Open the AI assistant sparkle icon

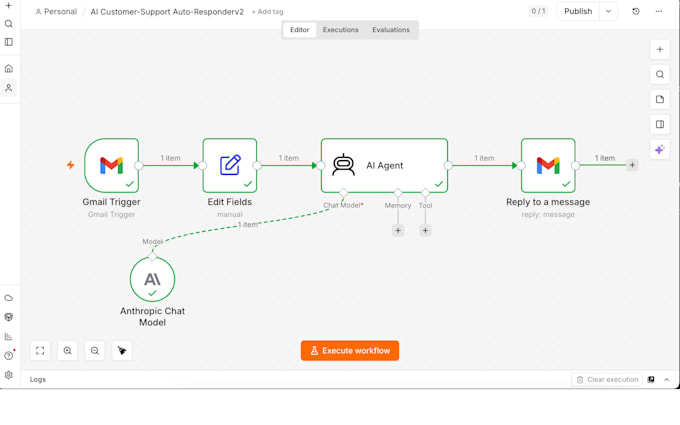tap(660, 150)
